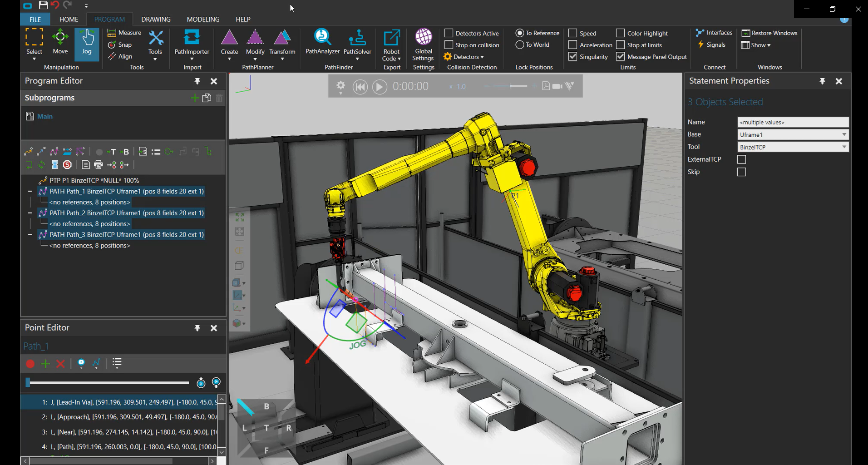
Task: Open the PathImporter tool
Action: pyautogui.click(x=192, y=45)
